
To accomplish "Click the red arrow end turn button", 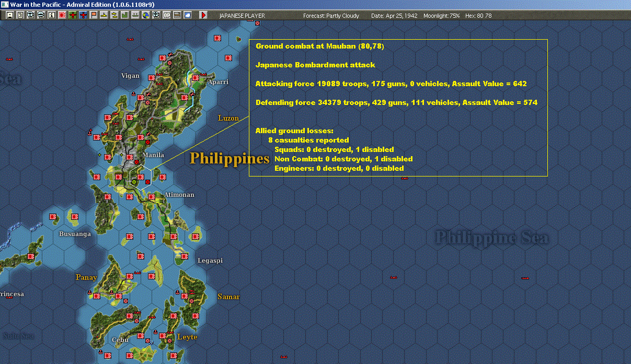I will click(x=203, y=15).
